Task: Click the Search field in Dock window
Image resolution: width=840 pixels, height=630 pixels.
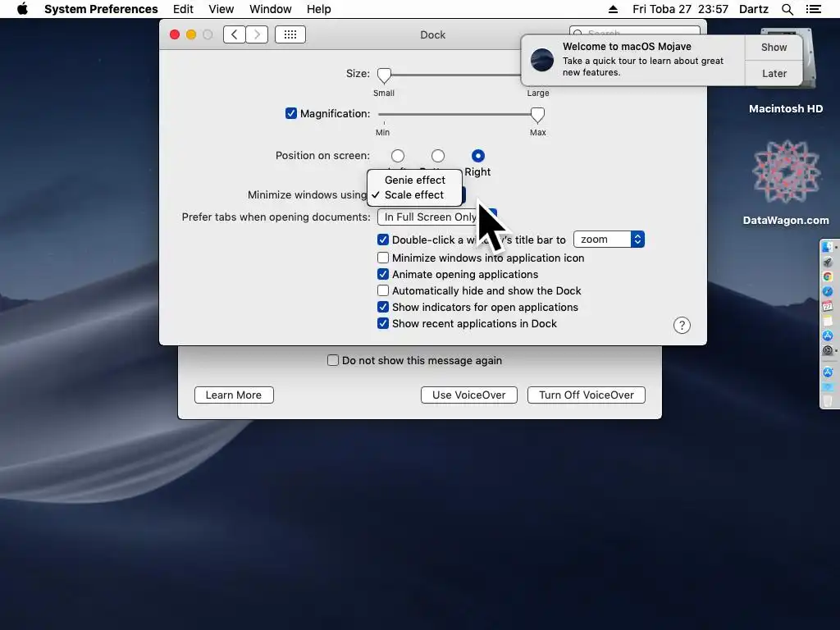Action: 635,32
